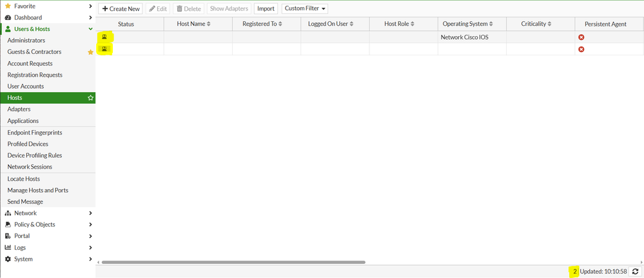
Task: Click the scrollbar left arrow
Action: (98, 262)
